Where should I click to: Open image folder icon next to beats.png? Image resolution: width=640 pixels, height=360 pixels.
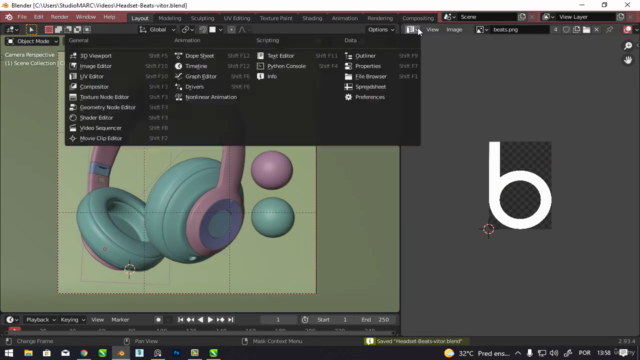tap(587, 29)
